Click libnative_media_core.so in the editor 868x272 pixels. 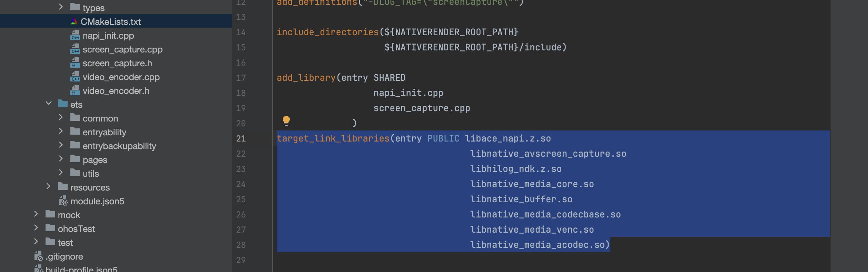[x=532, y=184]
